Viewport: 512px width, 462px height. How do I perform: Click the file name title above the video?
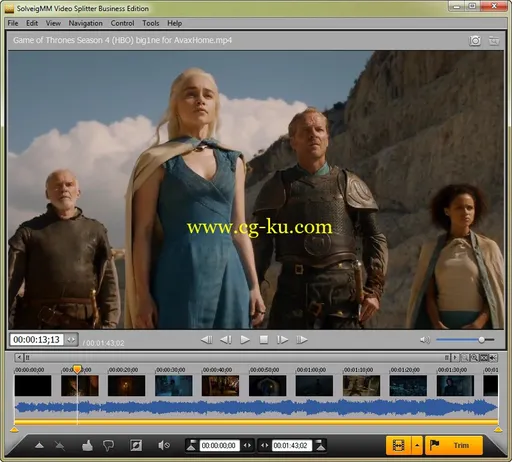[122, 40]
